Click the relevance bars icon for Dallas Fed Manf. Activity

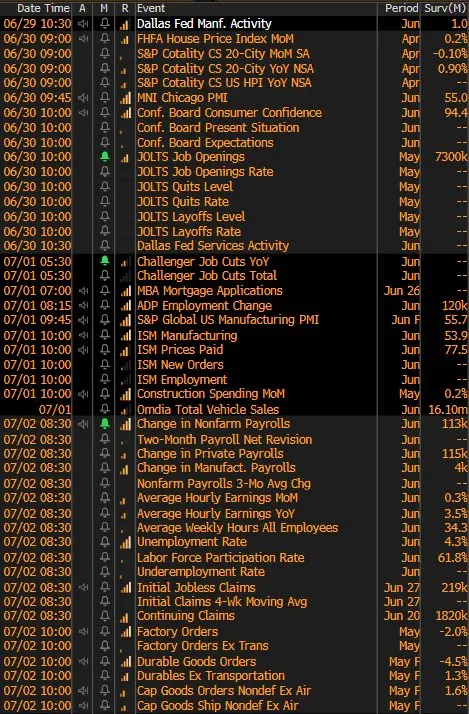point(124,25)
